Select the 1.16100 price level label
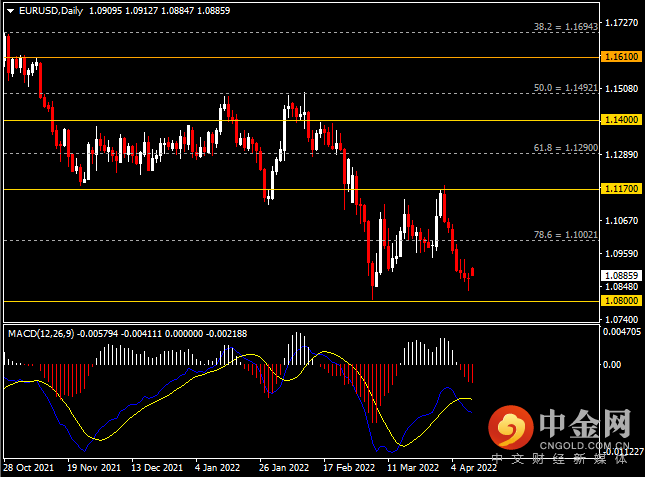The image size is (645, 477). pyautogui.click(x=621, y=58)
